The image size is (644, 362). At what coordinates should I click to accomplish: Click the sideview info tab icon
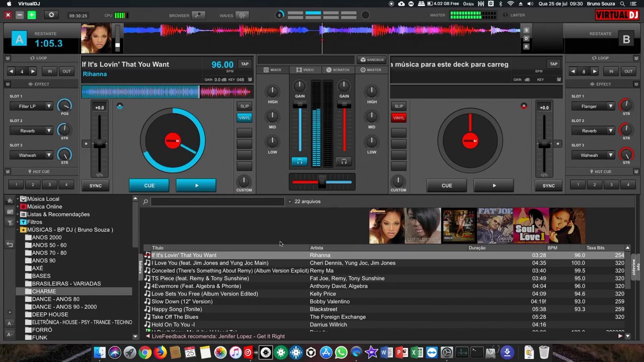tap(635, 266)
